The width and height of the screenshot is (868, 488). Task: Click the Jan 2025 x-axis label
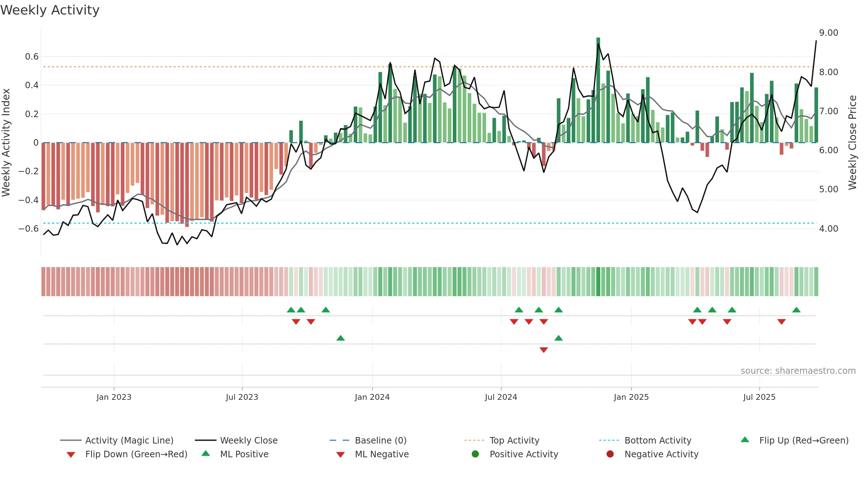pyautogui.click(x=631, y=397)
